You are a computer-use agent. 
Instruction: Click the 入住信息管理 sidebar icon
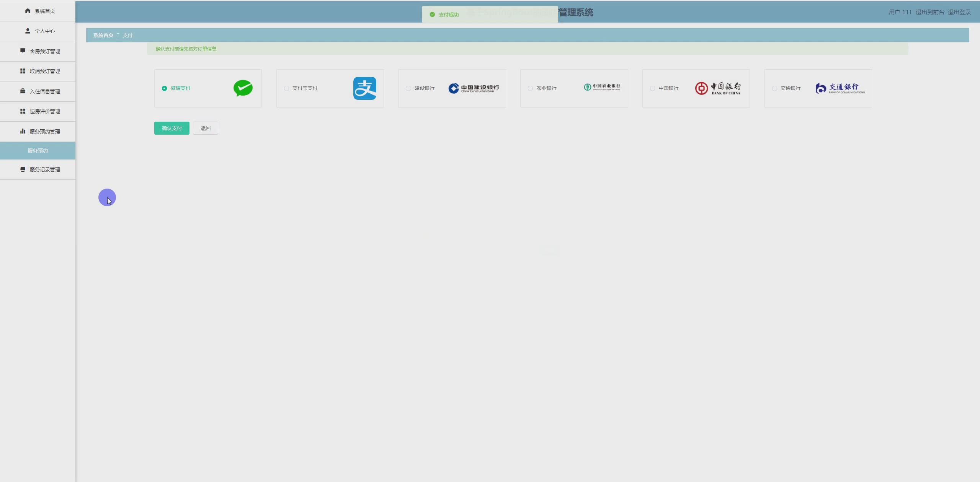[23, 91]
